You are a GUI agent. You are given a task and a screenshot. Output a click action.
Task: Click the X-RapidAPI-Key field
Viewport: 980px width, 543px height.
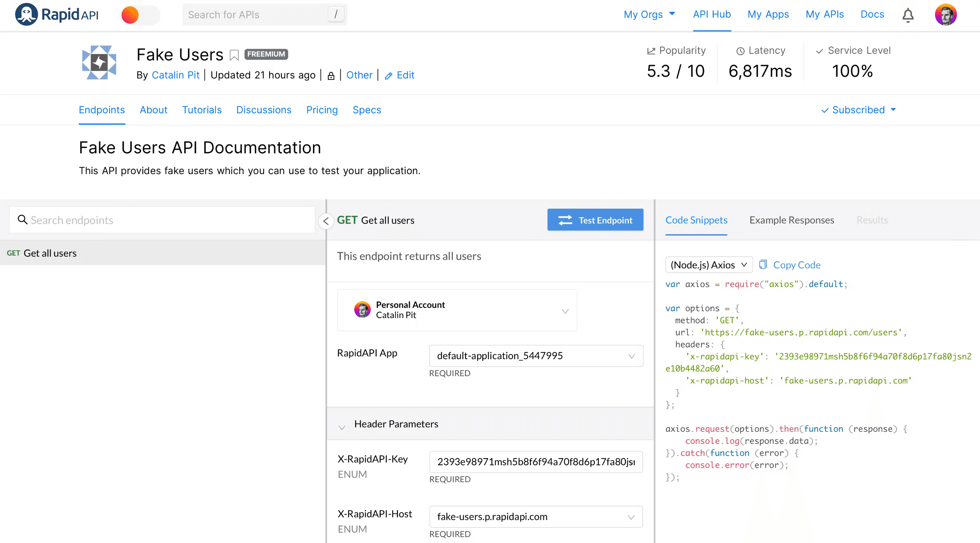536,461
